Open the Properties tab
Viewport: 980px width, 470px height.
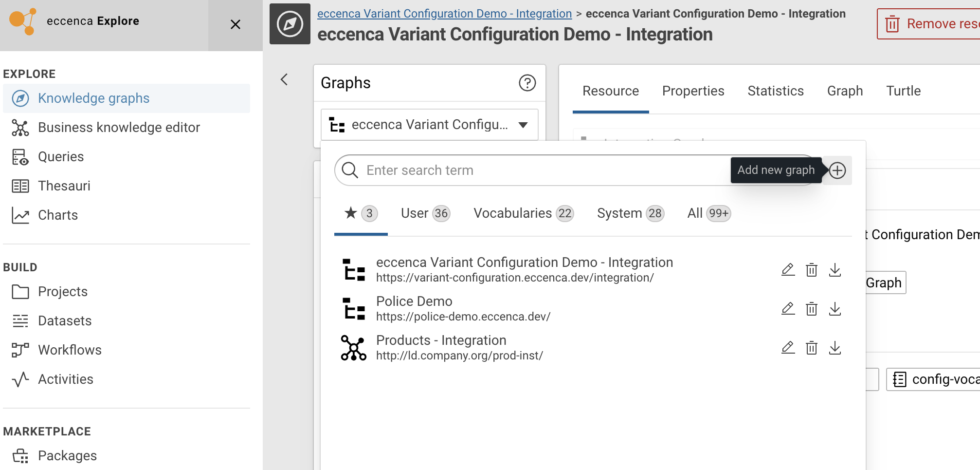[x=693, y=91]
